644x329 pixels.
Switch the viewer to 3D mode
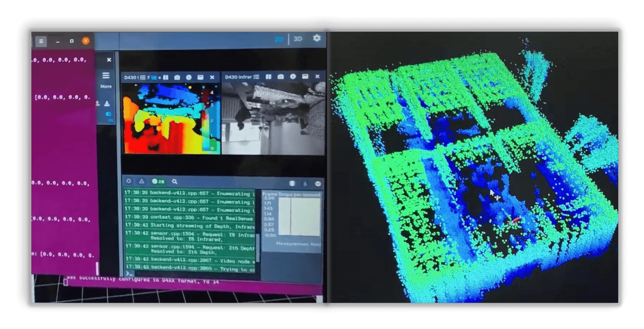(x=298, y=39)
